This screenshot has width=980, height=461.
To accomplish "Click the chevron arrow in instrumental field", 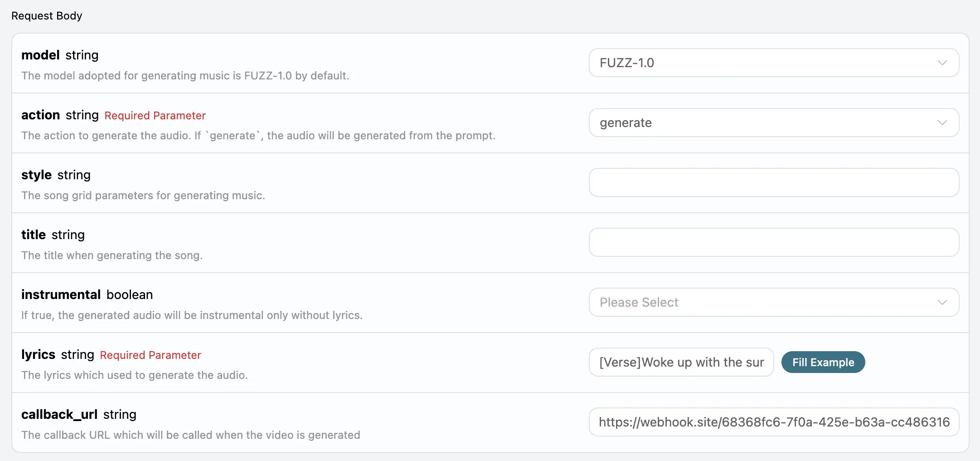I will pos(942,302).
